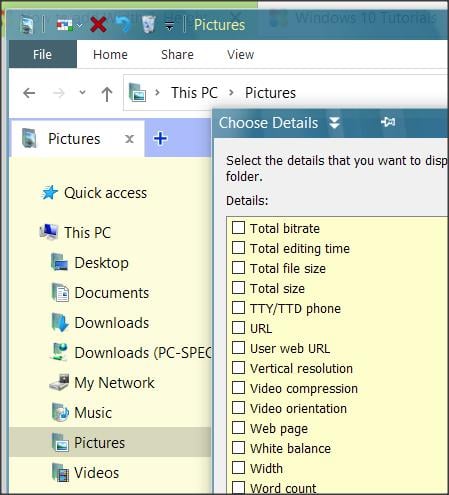This screenshot has height=495, width=449.
Task: Open My Network in navigation pane
Action: tap(114, 383)
